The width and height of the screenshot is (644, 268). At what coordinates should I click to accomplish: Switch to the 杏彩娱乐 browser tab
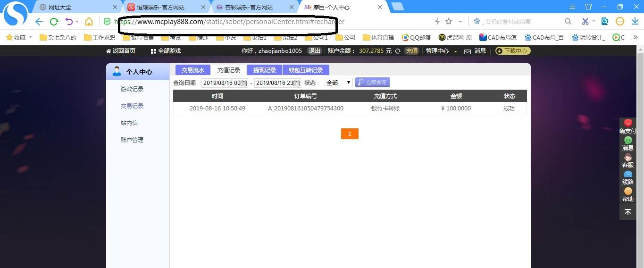pyautogui.click(x=254, y=7)
